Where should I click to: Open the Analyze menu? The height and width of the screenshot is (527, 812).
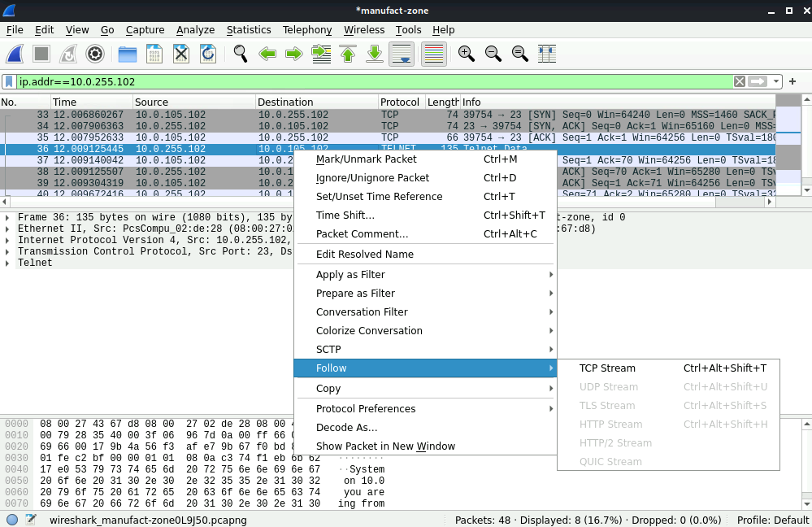click(195, 30)
